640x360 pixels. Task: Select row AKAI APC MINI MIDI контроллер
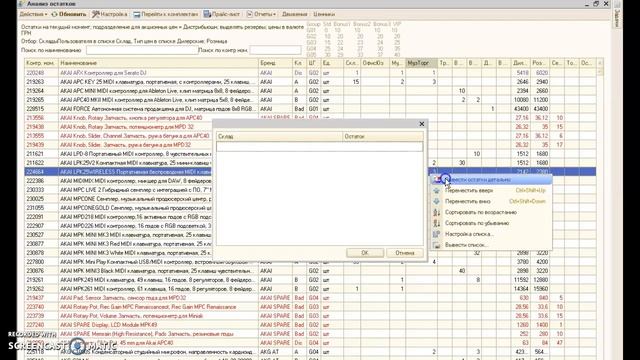(310, 91)
